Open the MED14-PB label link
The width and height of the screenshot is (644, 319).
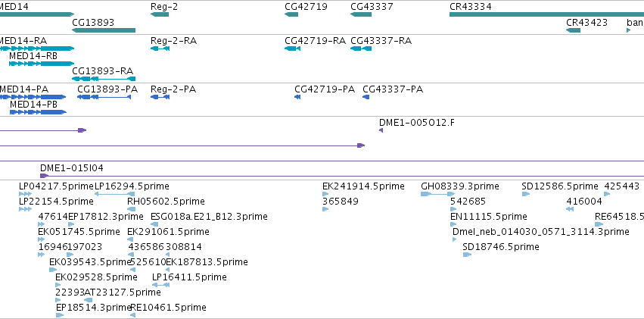click(33, 105)
